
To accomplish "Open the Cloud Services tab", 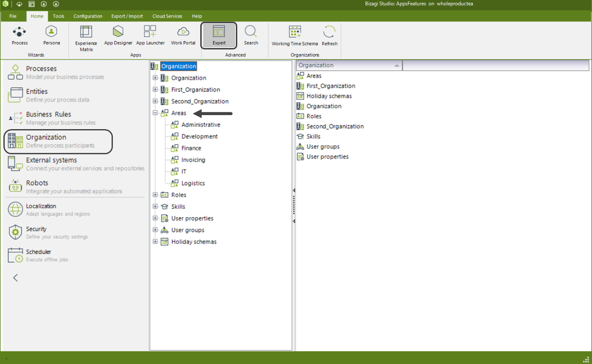I will pos(167,16).
